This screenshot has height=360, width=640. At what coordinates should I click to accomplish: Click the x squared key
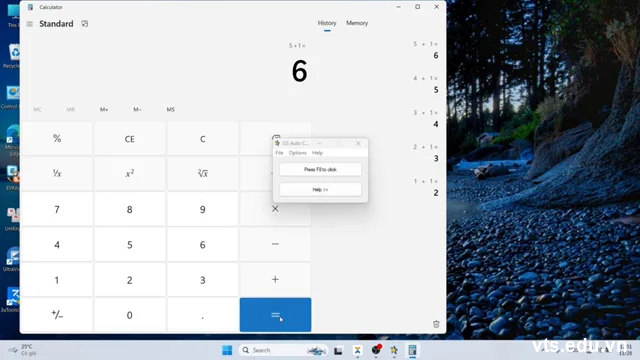pyautogui.click(x=129, y=174)
